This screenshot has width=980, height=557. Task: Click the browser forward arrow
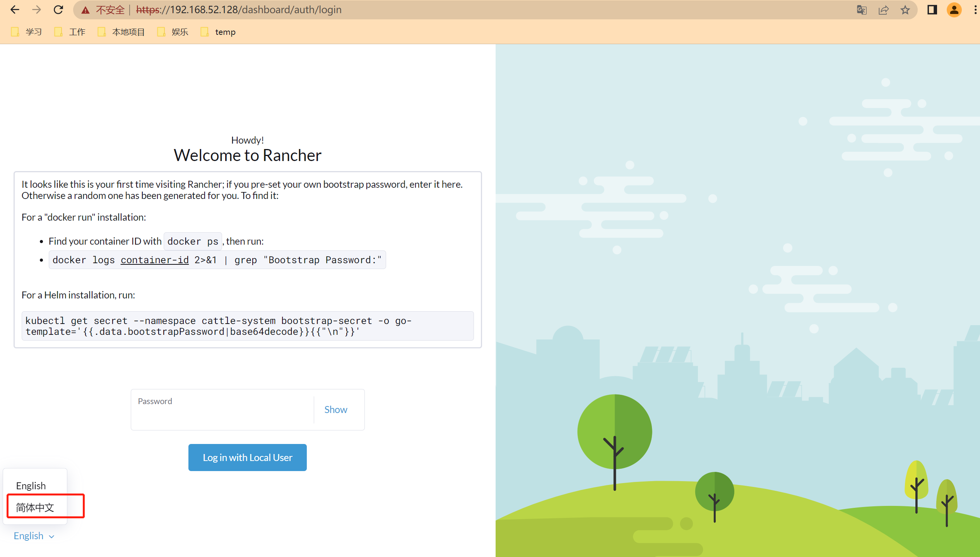pos(37,10)
